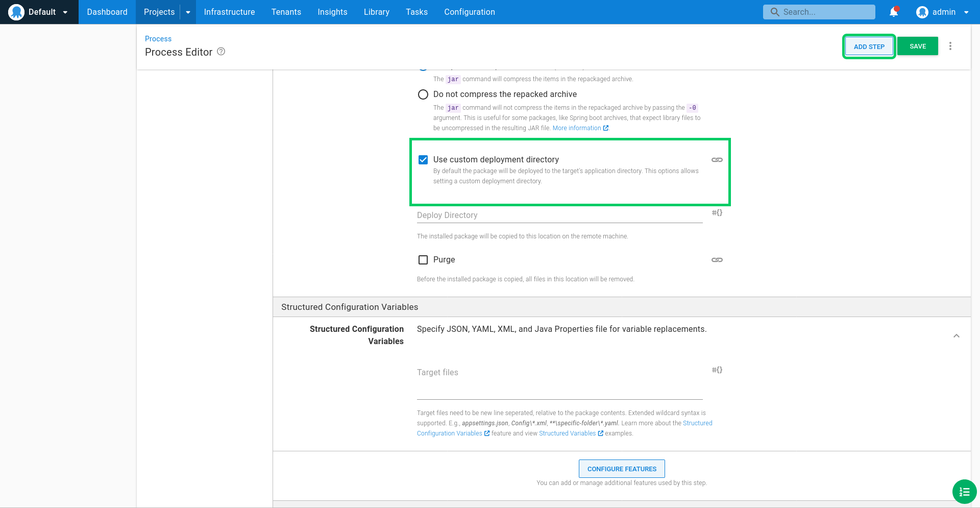Follow the Process breadcrumb link
This screenshot has width=980, height=508.
158,39
